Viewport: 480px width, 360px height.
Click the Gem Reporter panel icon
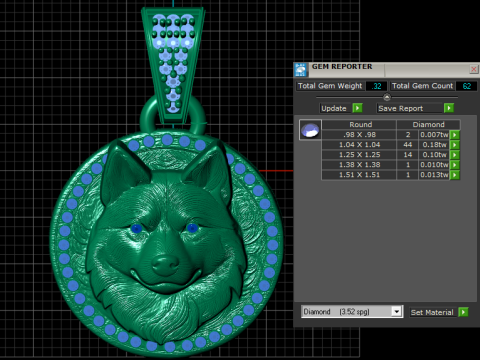click(x=301, y=70)
